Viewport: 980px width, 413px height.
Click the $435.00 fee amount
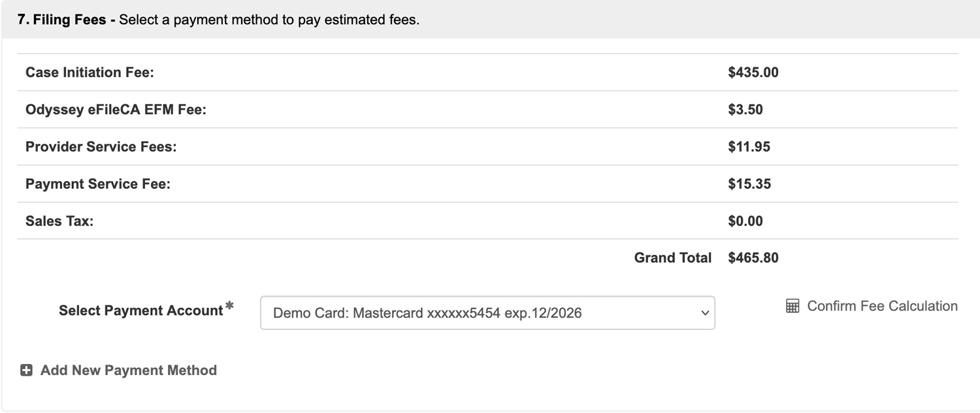(x=754, y=73)
